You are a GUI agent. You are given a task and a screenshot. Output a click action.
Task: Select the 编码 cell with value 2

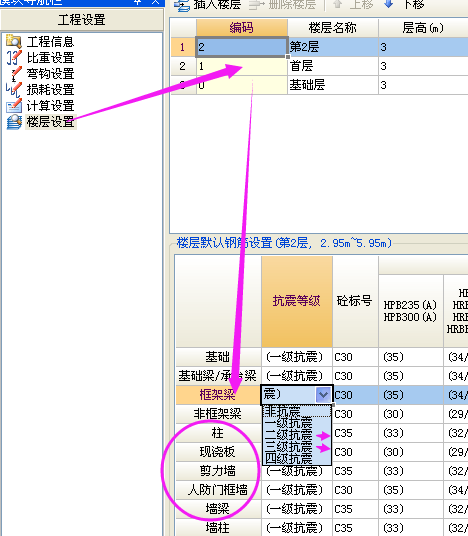[242, 47]
